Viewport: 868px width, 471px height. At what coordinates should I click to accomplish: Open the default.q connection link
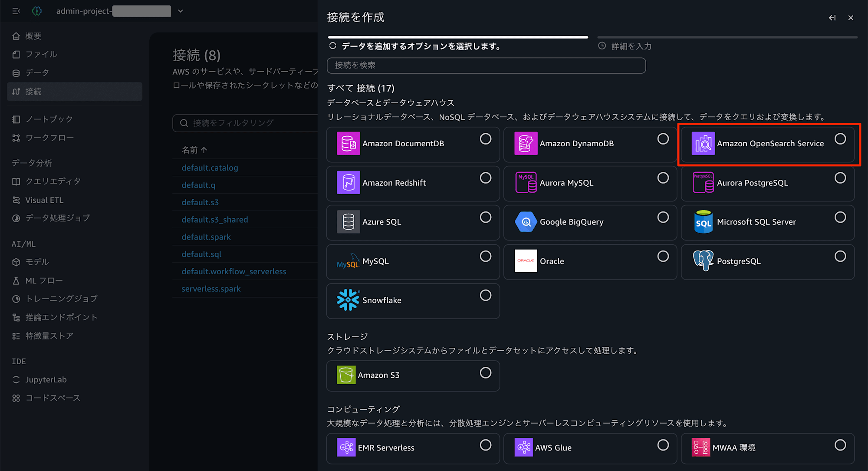198,185
